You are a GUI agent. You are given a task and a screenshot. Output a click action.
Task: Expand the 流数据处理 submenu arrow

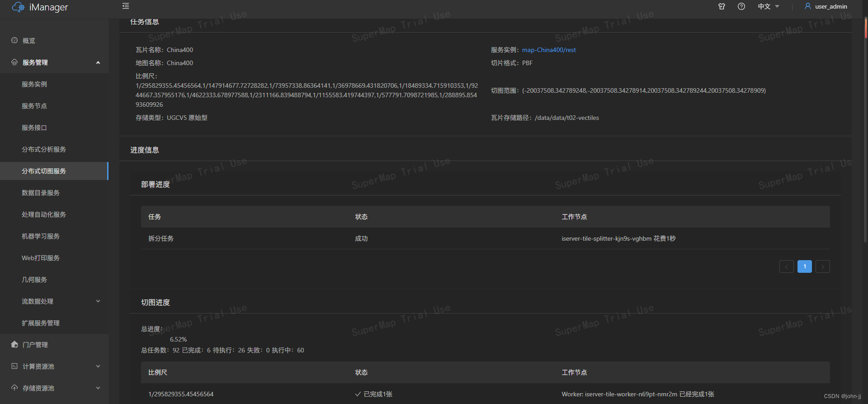[x=98, y=301]
